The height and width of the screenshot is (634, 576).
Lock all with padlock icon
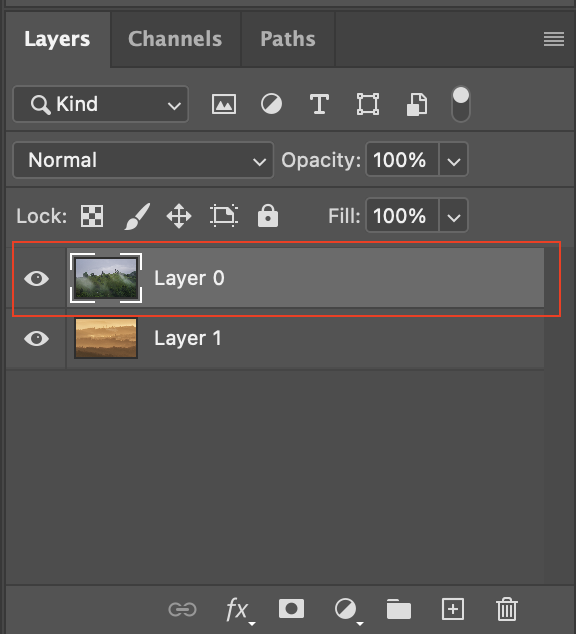268,216
